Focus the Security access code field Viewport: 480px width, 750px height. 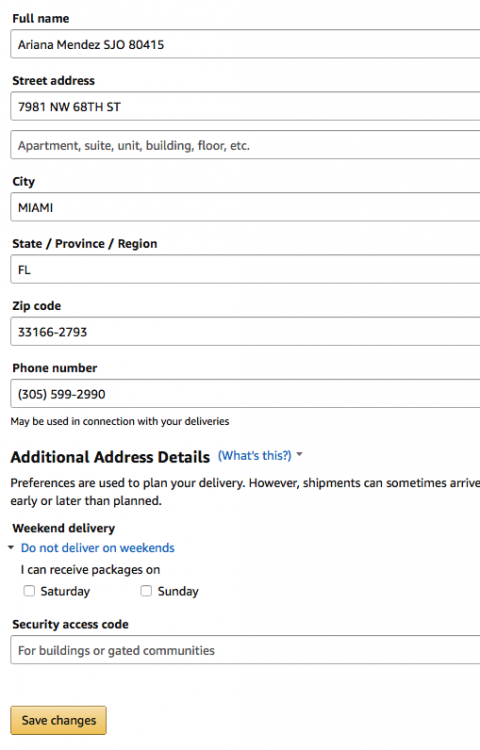coord(245,650)
